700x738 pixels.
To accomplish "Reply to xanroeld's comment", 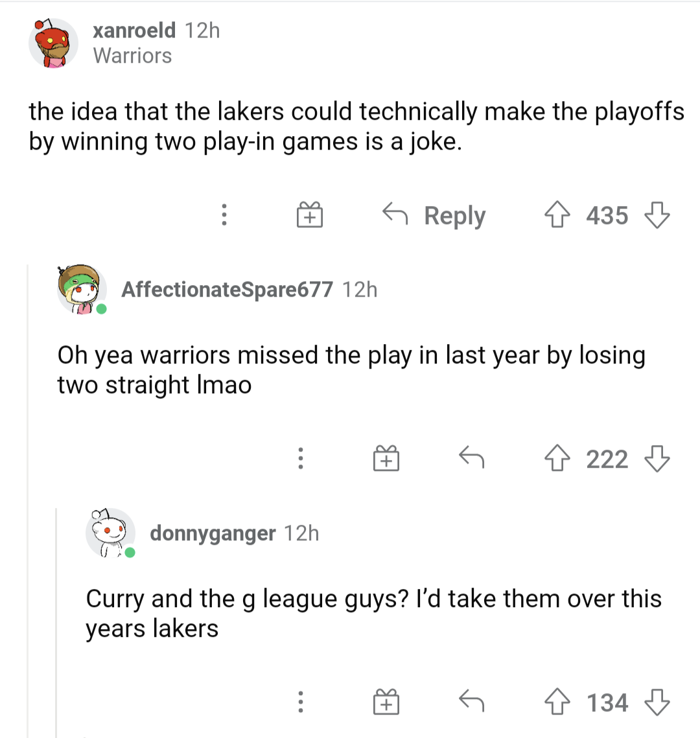I will click(x=434, y=215).
